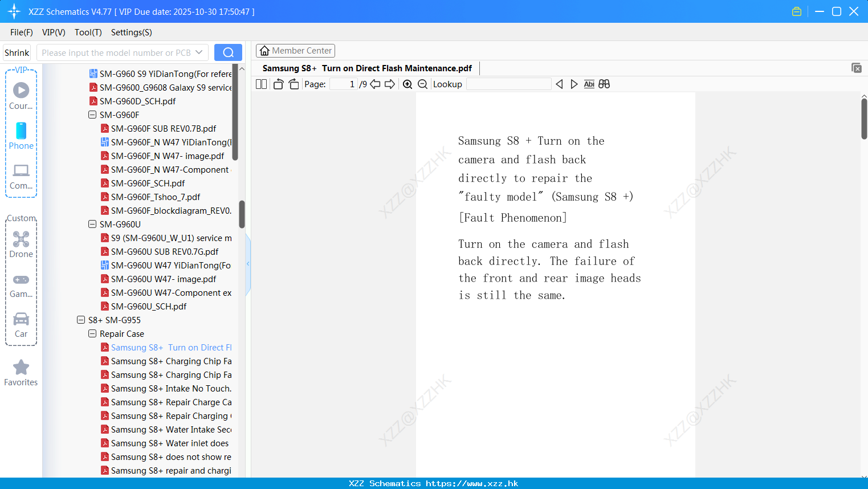Zoom in on the PDF
The width and height of the screenshot is (868, 489).
click(407, 84)
